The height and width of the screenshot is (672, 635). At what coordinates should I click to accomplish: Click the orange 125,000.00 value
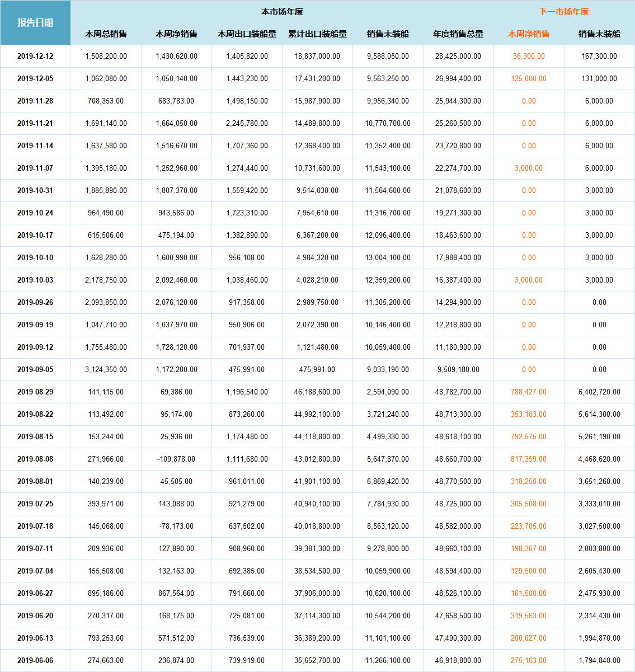click(x=528, y=78)
